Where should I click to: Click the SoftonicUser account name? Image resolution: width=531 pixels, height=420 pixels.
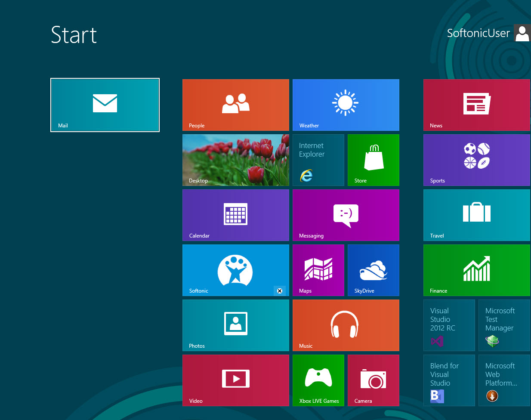point(478,33)
